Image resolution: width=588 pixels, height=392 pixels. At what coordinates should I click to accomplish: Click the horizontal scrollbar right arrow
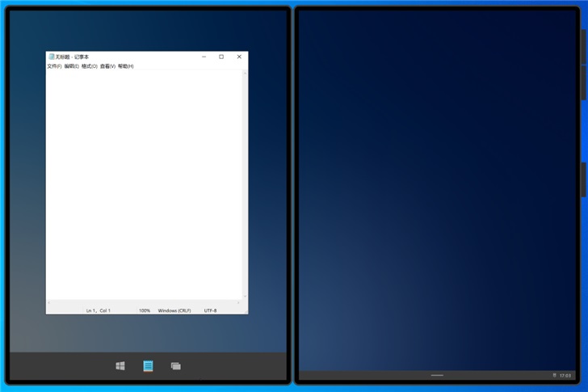[238, 302]
